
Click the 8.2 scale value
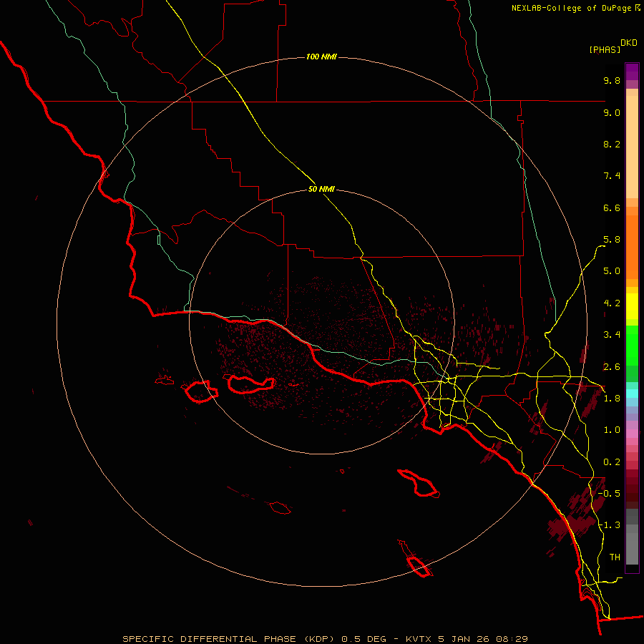coord(612,144)
